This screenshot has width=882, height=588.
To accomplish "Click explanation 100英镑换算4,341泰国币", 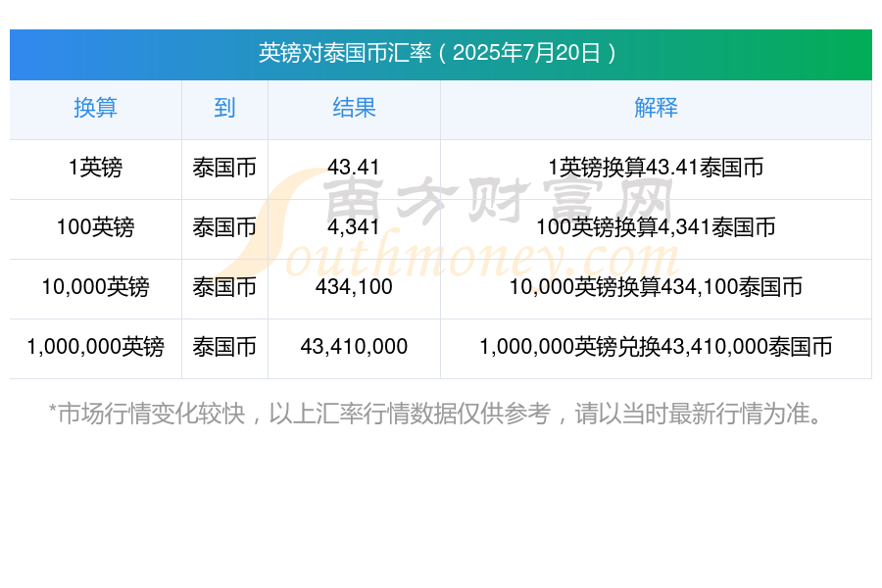I will click(656, 227).
